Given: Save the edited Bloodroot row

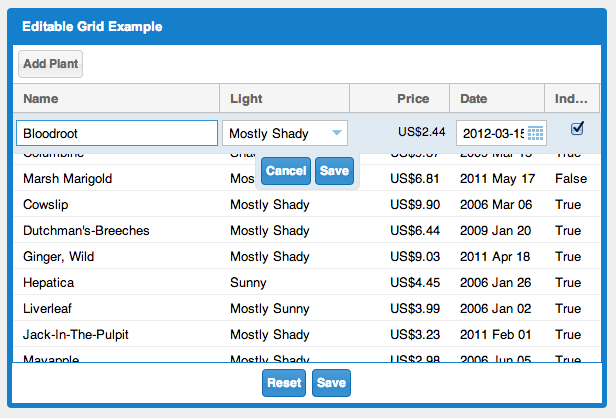Looking at the screenshot, I should pyautogui.click(x=334, y=171).
